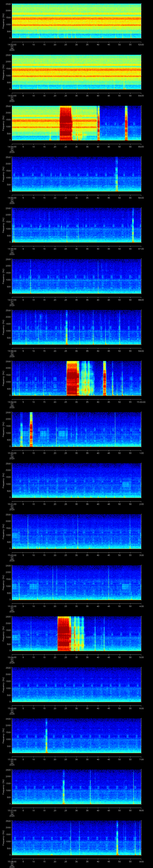Click the 14:58:00 start time label

[x=12, y=351]
